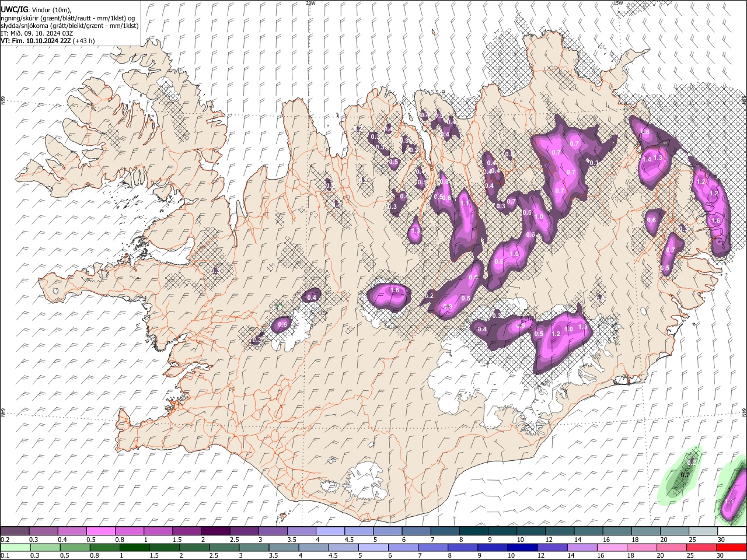Select the light pink swatch labeled 16 in lower legend
747x560 pixels.
point(612,548)
